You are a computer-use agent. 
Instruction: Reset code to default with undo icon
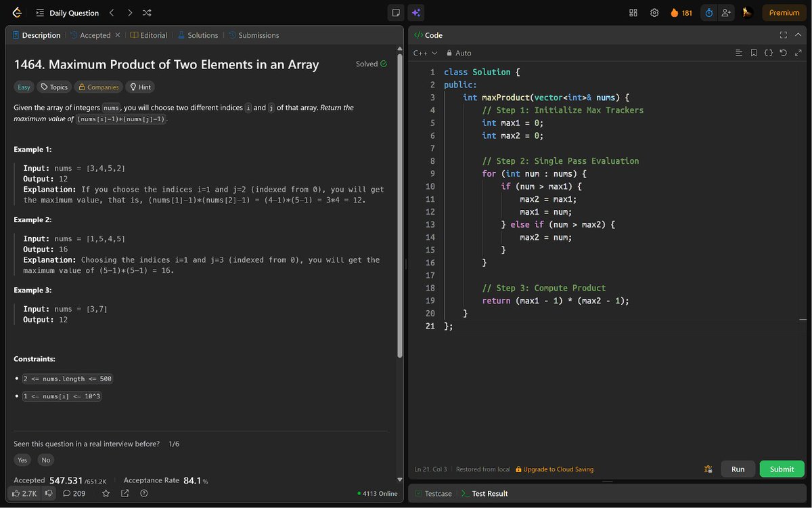(x=783, y=53)
